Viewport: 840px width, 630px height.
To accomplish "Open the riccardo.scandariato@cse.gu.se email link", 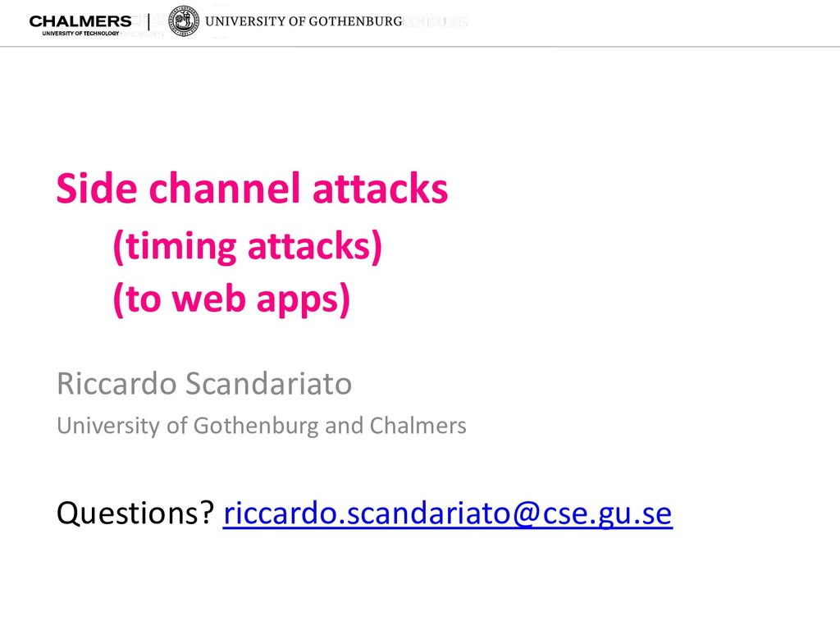I will tap(448, 514).
